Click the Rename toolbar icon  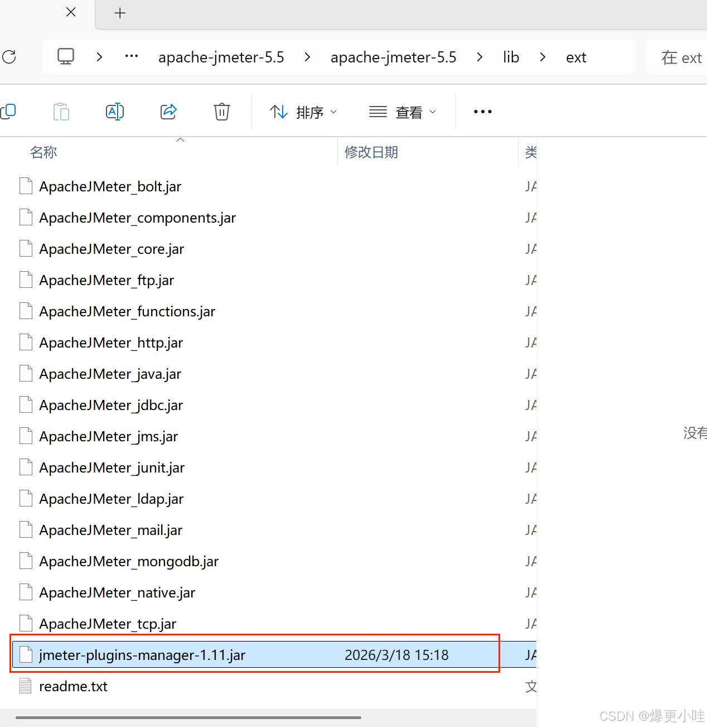pos(115,112)
